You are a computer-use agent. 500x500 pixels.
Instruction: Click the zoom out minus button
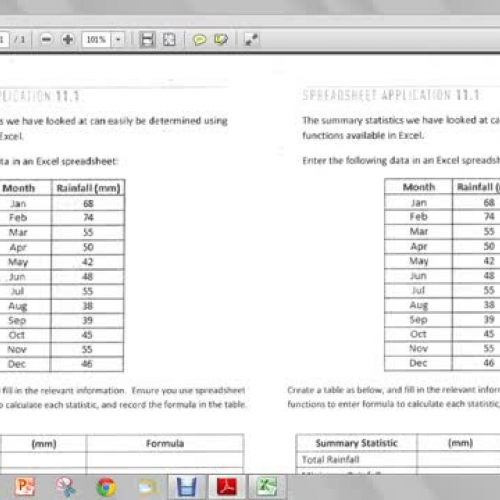click(x=46, y=40)
